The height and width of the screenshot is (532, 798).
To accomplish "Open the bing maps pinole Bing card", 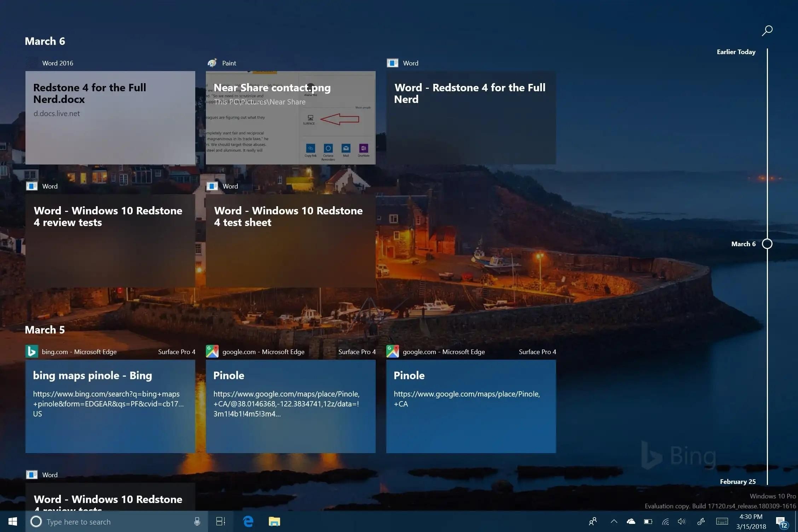I will pyautogui.click(x=110, y=406).
